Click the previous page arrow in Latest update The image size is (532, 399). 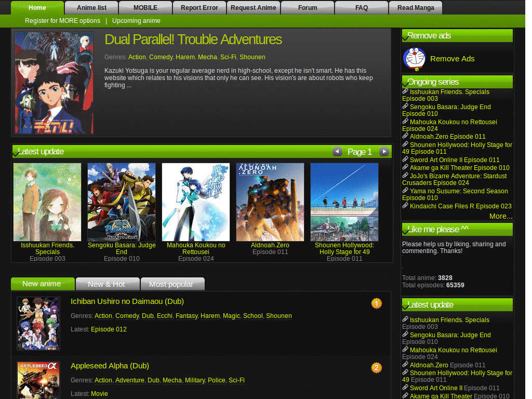pyautogui.click(x=337, y=152)
